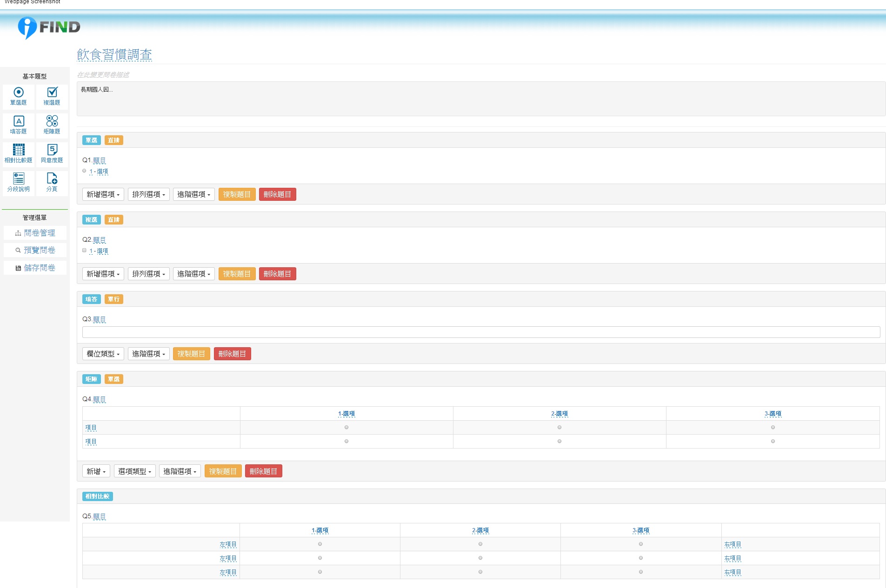This screenshot has height=588, width=886.
Task: Open 預覽問卷 preview survey
Action: [x=35, y=250]
